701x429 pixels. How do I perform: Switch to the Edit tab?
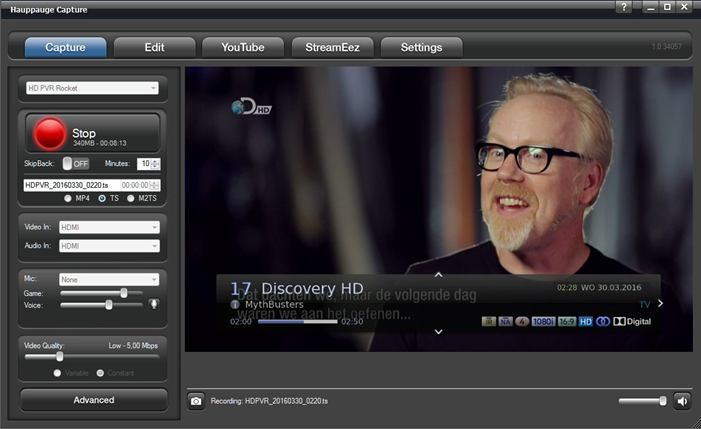pos(154,47)
